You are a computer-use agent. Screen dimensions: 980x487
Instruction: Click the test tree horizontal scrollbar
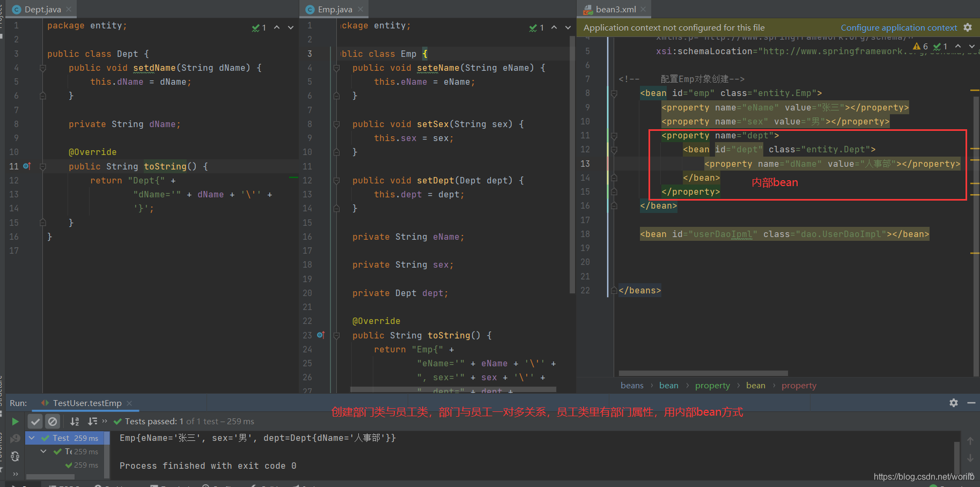point(50,476)
